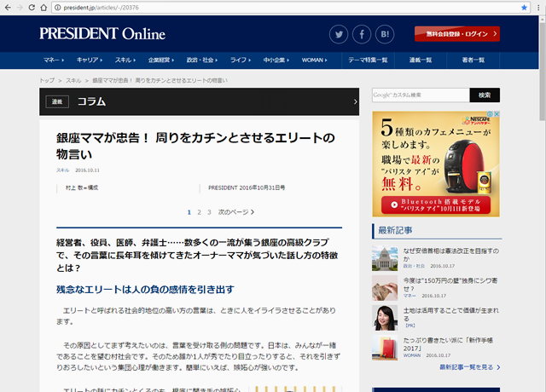Go back using the browser back arrow

[9, 7]
